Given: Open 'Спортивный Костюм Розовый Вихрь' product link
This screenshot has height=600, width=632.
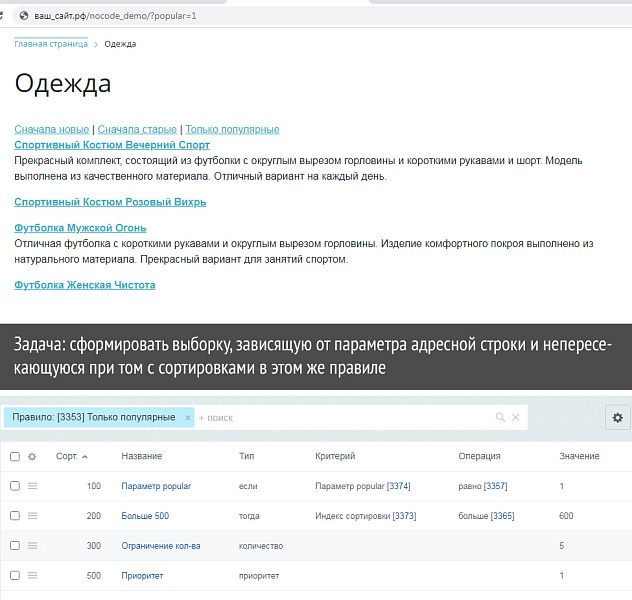Looking at the screenshot, I should coord(110,202).
